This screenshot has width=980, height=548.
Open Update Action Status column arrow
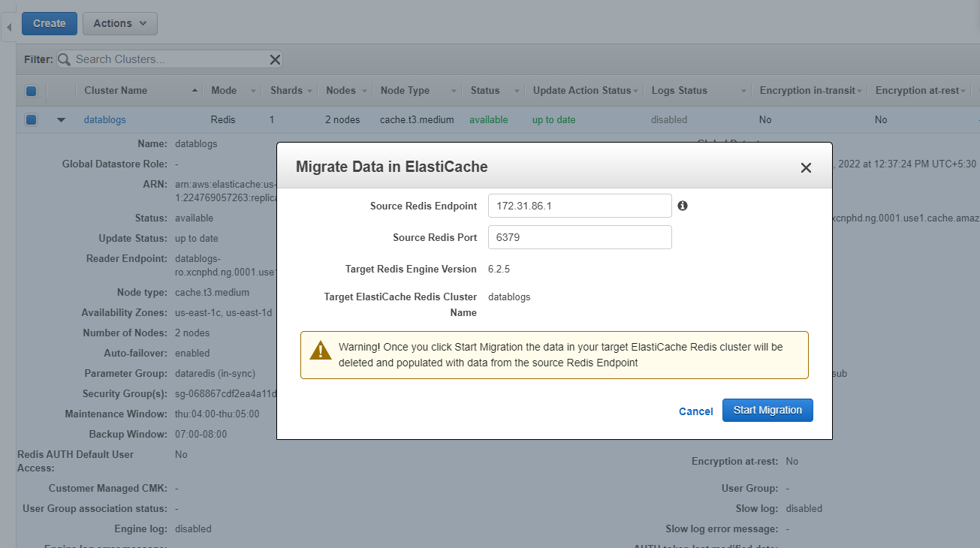(636, 91)
